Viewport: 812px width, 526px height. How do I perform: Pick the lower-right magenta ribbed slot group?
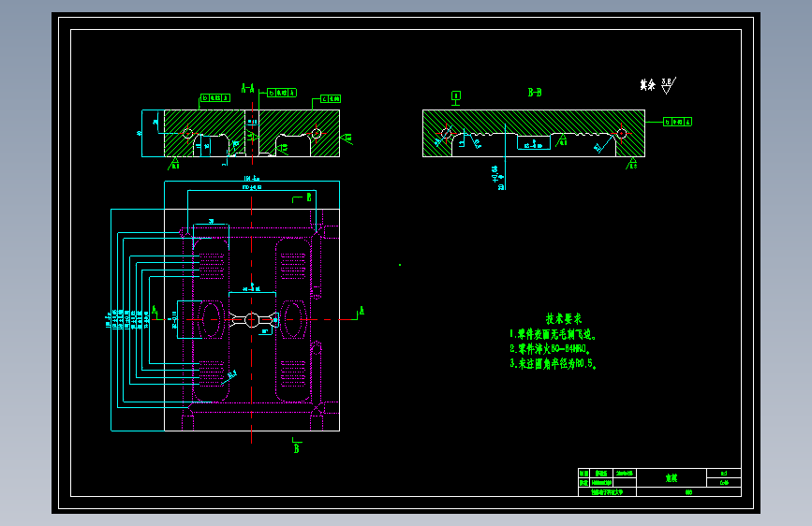(293, 373)
